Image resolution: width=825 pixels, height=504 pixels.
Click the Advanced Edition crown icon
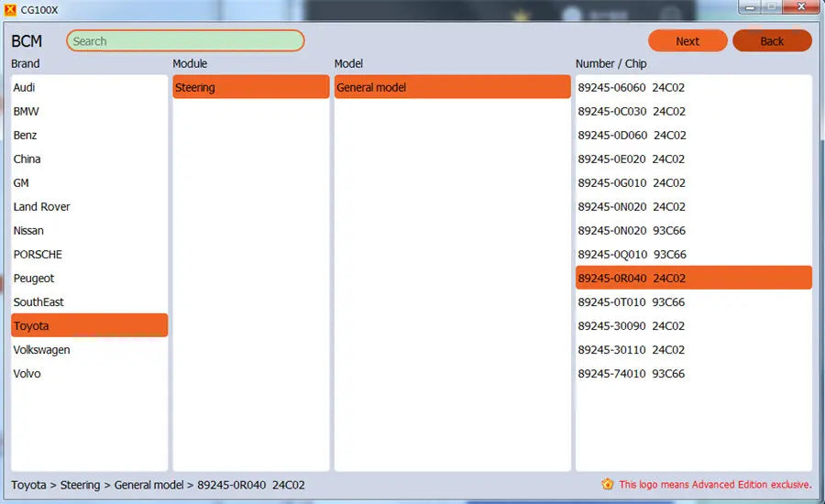click(608, 484)
